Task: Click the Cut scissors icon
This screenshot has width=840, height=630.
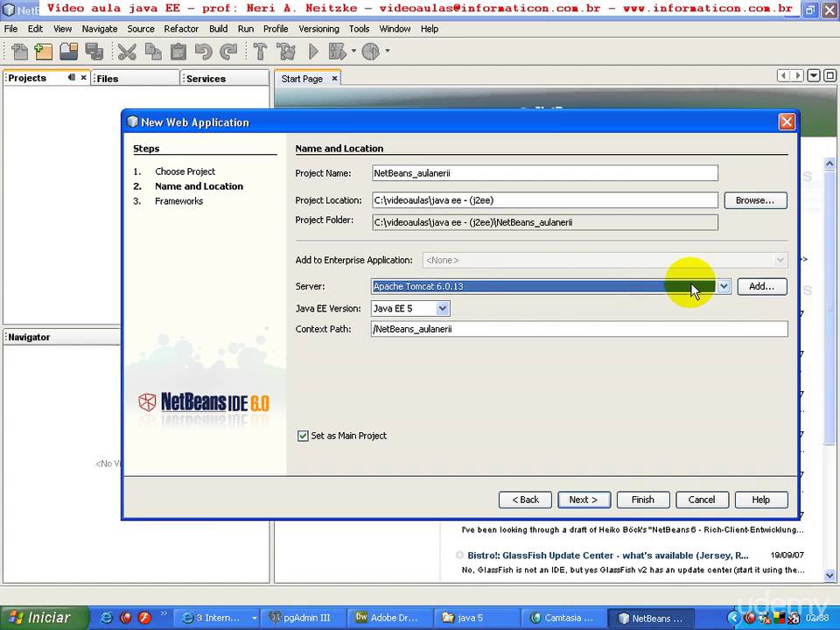Action: coord(127,52)
